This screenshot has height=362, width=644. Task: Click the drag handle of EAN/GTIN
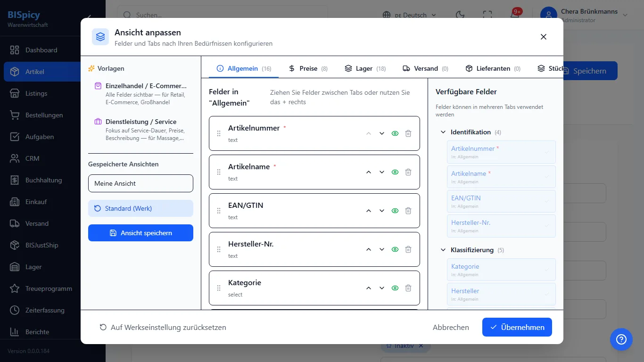[219, 211]
